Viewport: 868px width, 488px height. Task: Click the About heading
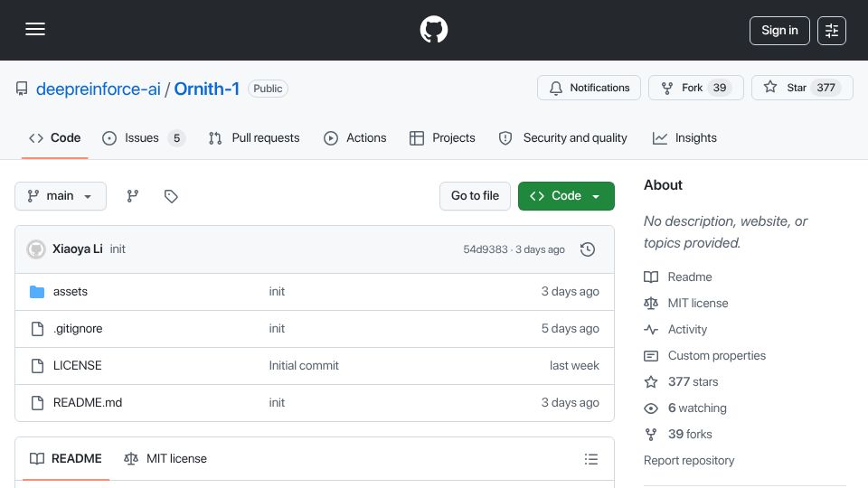click(x=663, y=185)
